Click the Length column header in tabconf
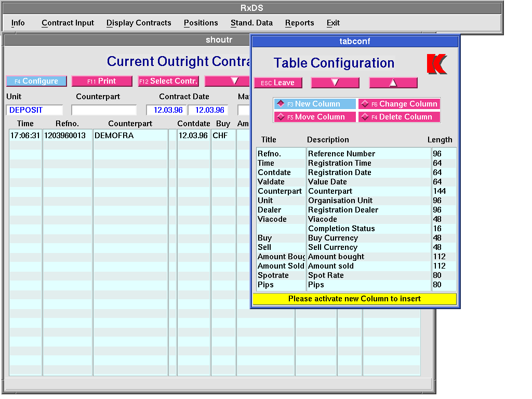This screenshot has width=532, height=399. click(440, 140)
